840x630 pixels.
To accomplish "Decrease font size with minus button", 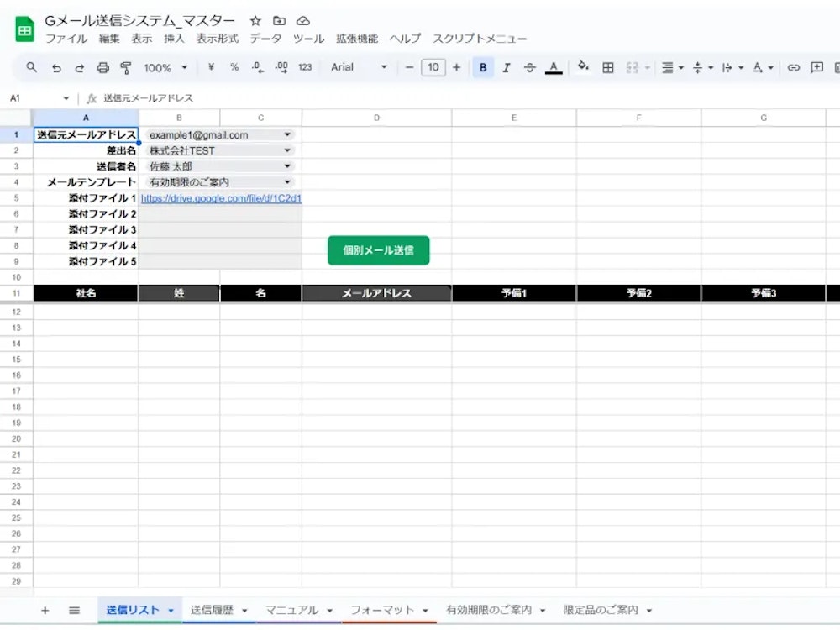I will pyautogui.click(x=409, y=67).
